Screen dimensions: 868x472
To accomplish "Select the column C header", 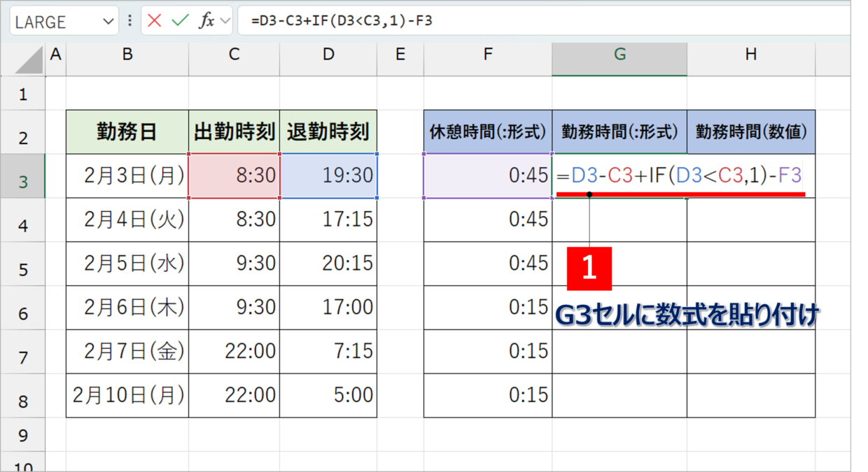I will [x=234, y=55].
